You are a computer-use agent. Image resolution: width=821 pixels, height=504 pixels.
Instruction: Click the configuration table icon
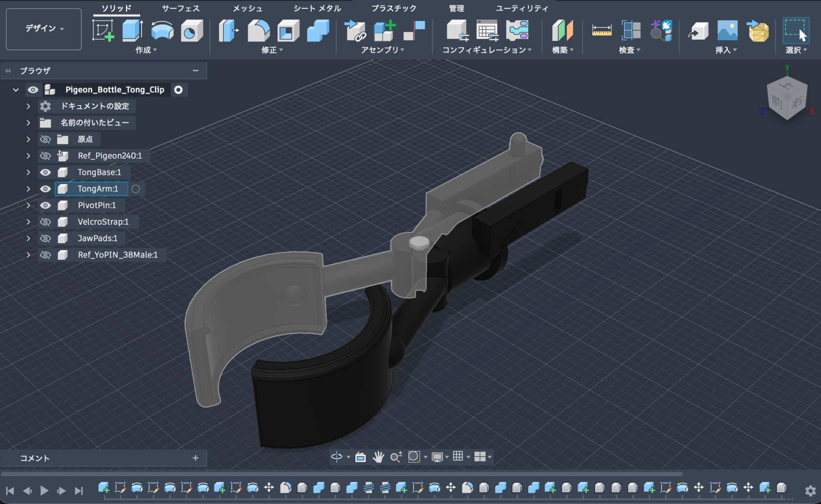487,30
